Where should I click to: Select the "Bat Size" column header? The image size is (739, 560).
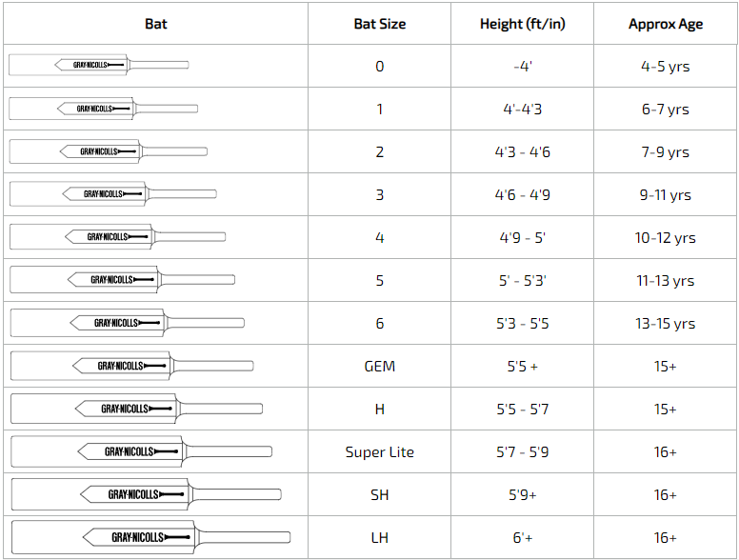(x=379, y=24)
